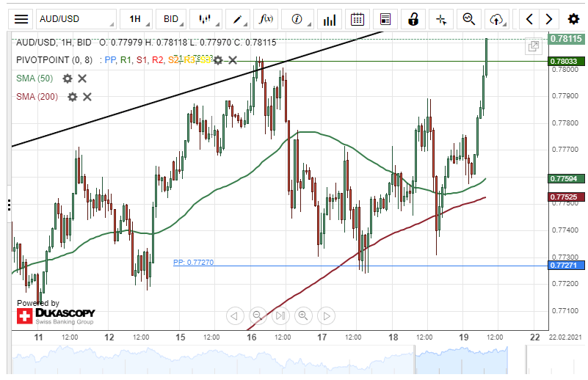Click the 22.02.2021 date label

pyautogui.click(x=565, y=337)
